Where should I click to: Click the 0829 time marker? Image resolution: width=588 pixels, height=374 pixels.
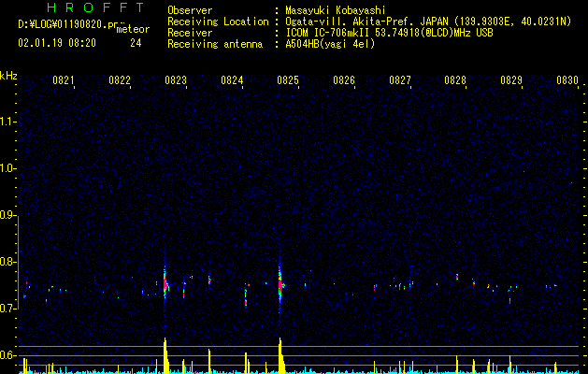511,80
